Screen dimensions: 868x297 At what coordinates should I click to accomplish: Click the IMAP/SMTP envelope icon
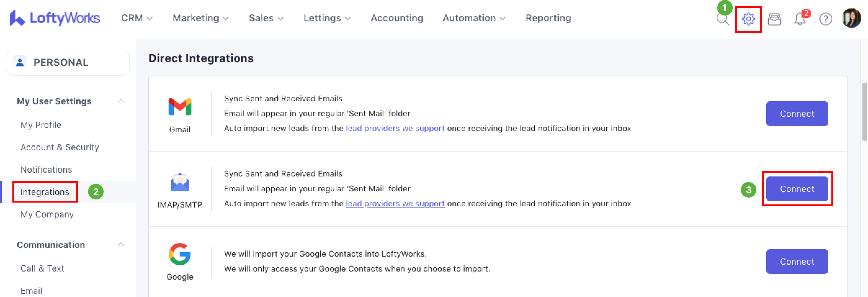coord(180,183)
